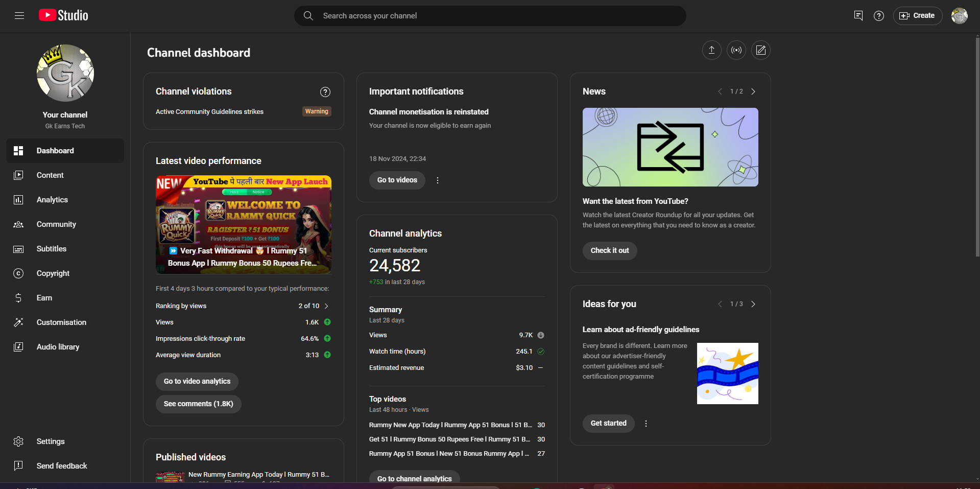Click the search magnifier icon
This screenshot has width=980, height=489.
click(x=308, y=16)
